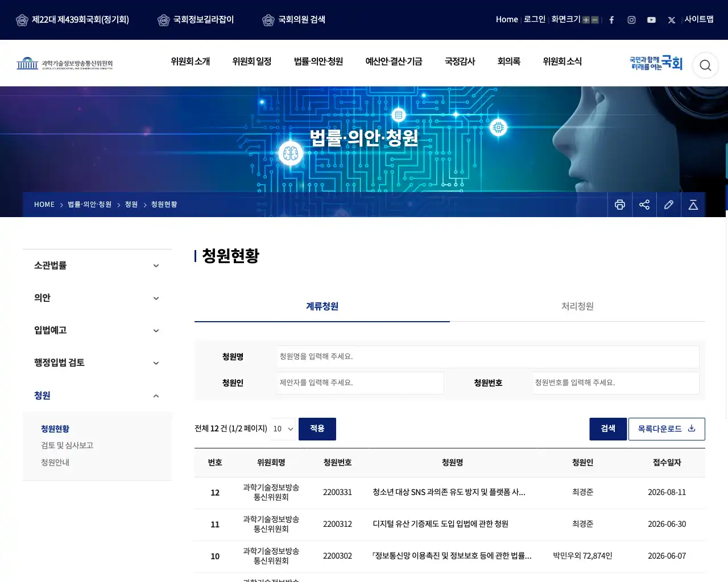Click the 적용 button

[317, 429]
